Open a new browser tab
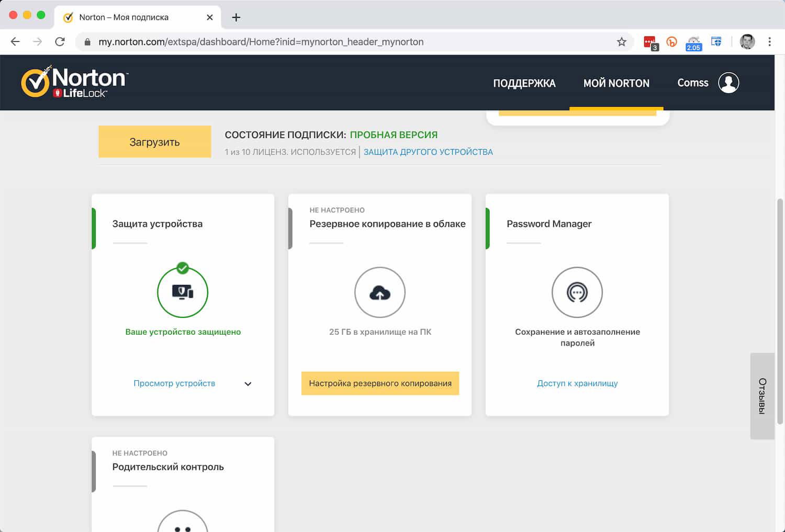Viewport: 785px width, 532px height. pos(236,17)
